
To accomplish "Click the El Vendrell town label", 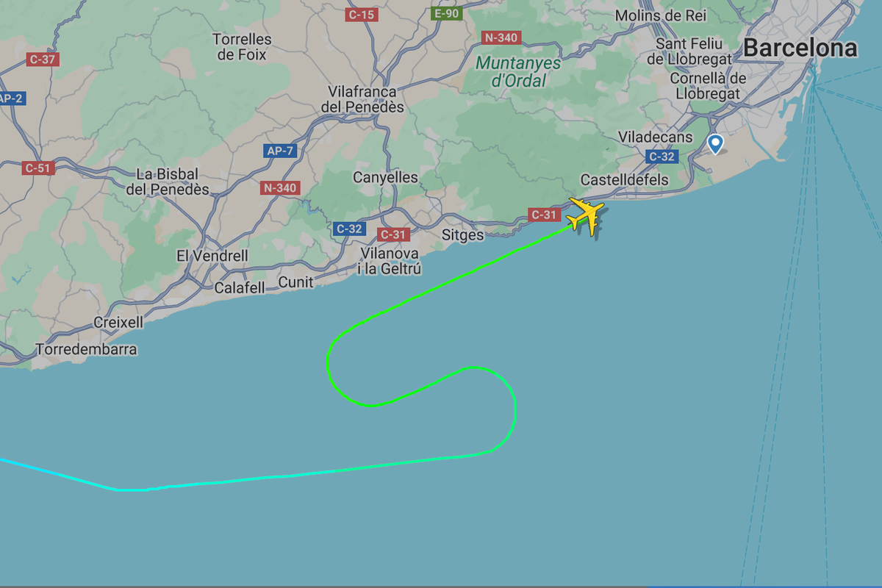I will [212, 256].
